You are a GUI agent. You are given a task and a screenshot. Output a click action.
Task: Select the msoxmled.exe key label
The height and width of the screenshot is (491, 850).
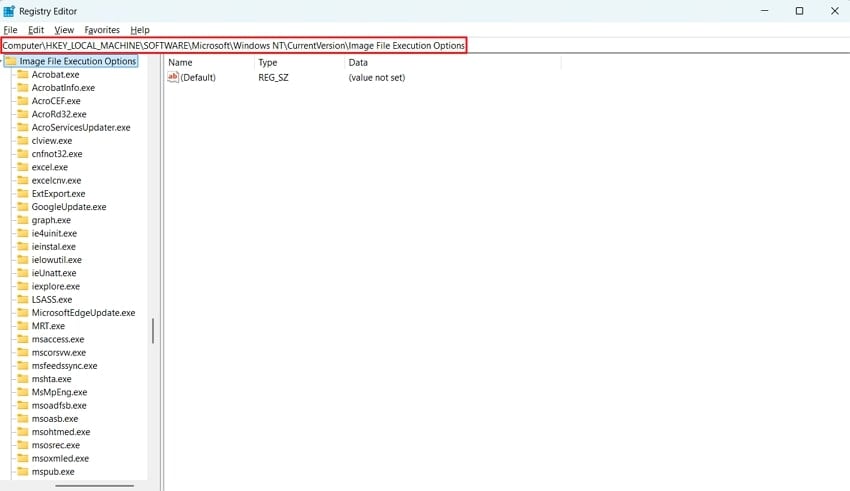(x=60, y=458)
